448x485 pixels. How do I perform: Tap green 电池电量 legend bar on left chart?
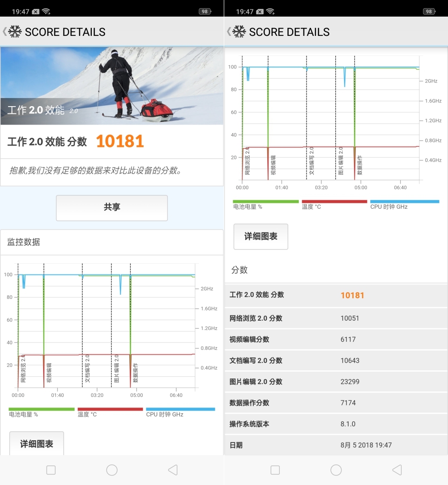[x=42, y=409]
